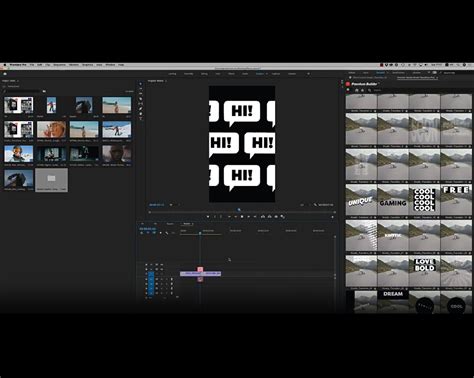Viewport: 474px width, 378px height.
Task: Open workspace overflow chevron menu
Action: click(308, 74)
